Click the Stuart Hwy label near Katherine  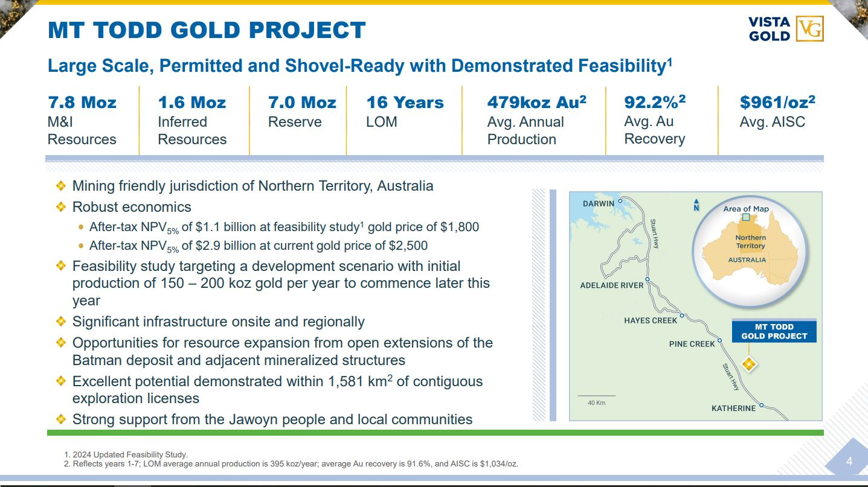point(731,377)
